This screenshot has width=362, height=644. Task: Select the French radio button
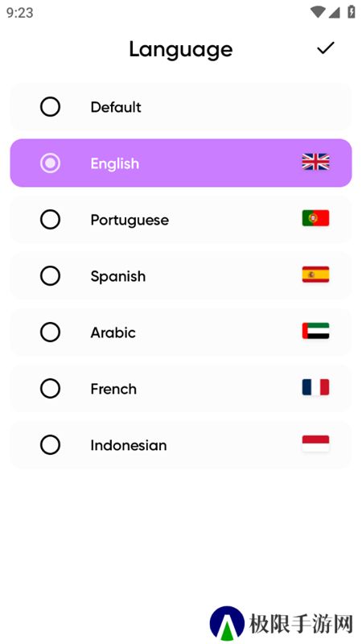50,388
